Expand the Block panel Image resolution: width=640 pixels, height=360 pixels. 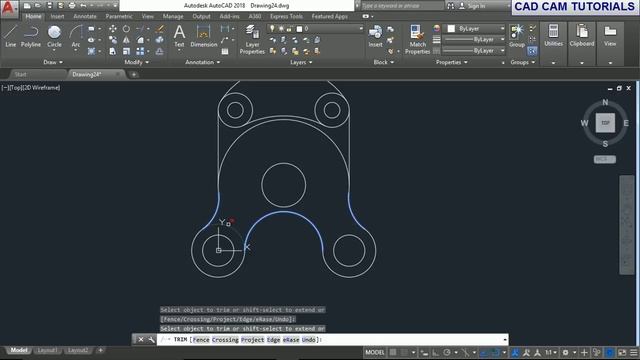384,62
